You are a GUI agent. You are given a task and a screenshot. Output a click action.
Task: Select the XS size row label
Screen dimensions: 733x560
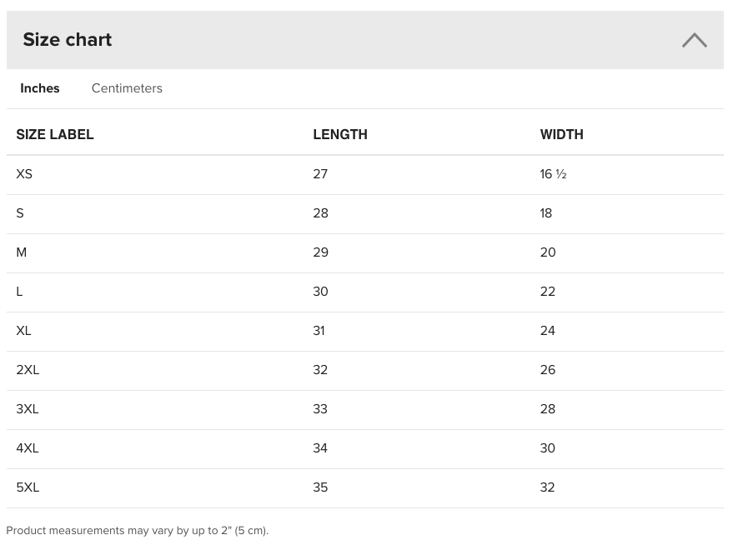[24, 174]
